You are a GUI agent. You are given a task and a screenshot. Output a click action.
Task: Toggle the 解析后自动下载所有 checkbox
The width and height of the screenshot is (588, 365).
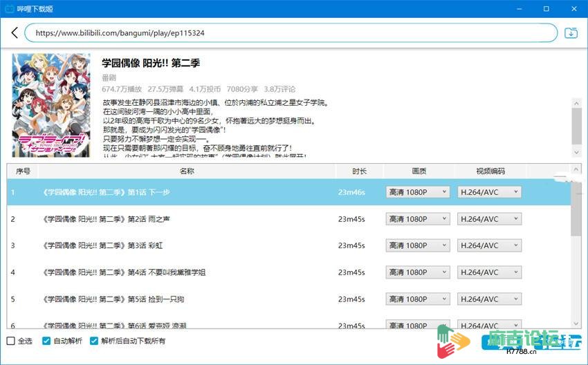(94, 341)
